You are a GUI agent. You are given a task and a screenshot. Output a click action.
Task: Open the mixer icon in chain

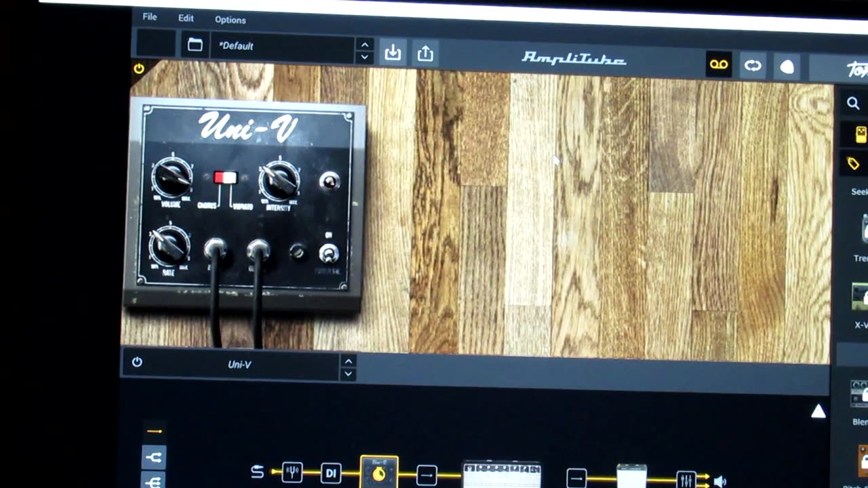(686, 480)
